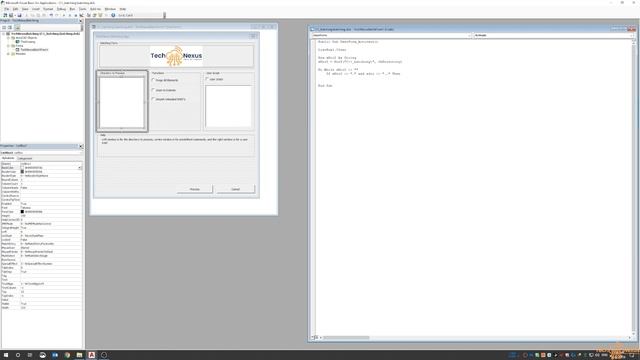The height and width of the screenshot is (360, 640).
Task: Switch to the Alphabetic properties tab
Action: 8,158
